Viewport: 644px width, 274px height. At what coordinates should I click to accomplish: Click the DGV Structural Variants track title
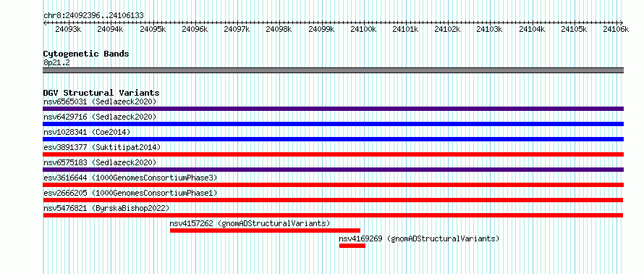pos(101,93)
